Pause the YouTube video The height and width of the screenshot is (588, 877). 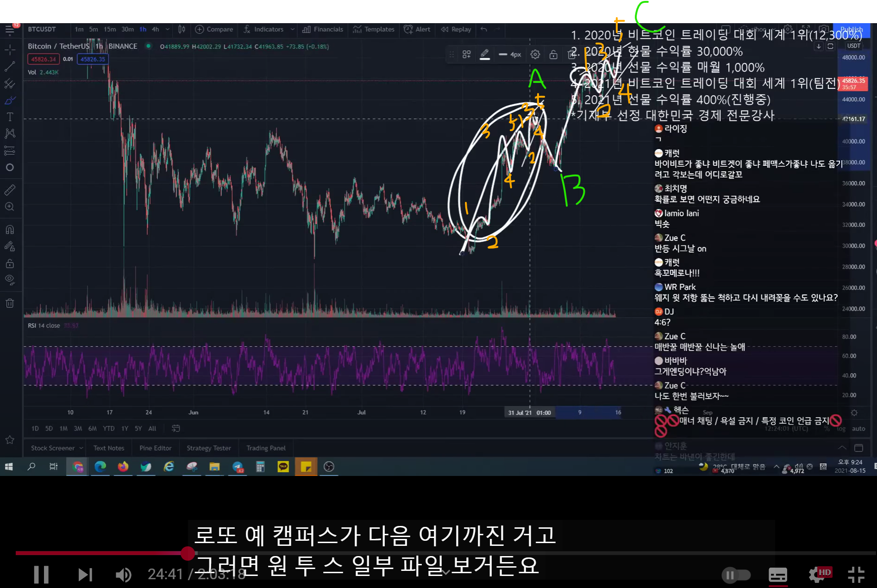[41, 575]
